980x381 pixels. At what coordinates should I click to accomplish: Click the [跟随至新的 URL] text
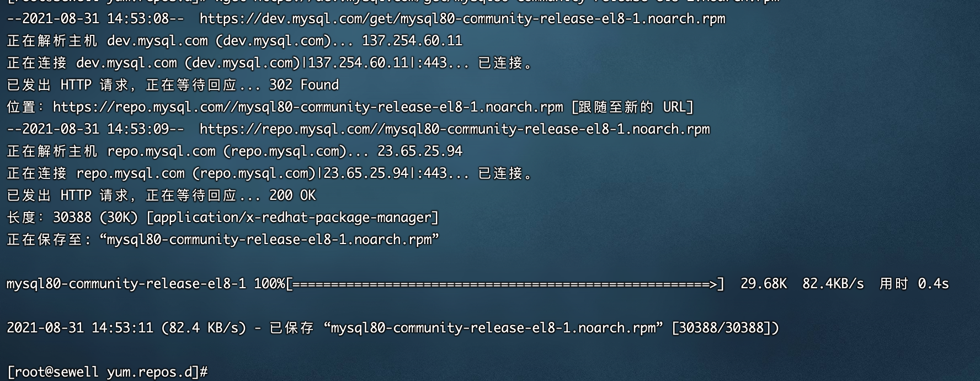pyautogui.click(x=632, y=107)
